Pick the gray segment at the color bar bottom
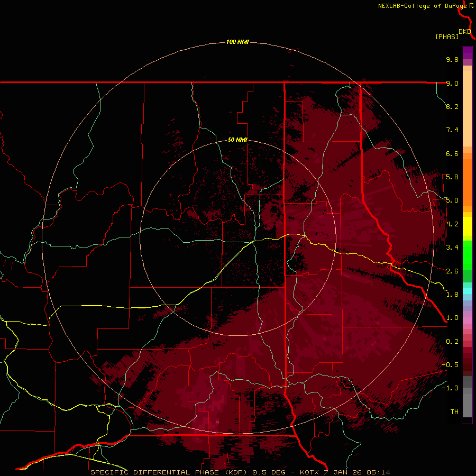 [x=467, y=402]
